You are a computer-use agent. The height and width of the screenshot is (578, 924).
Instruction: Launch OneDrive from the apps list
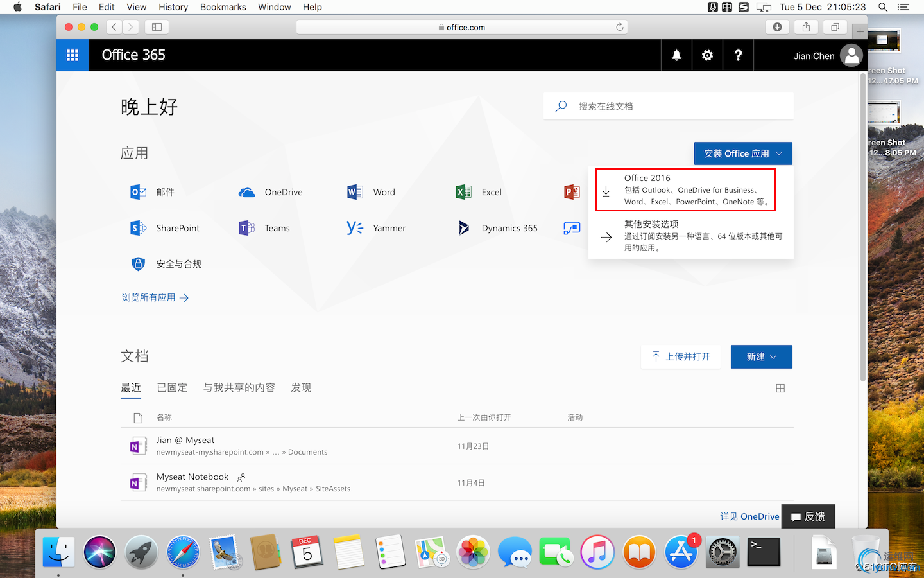270,192
